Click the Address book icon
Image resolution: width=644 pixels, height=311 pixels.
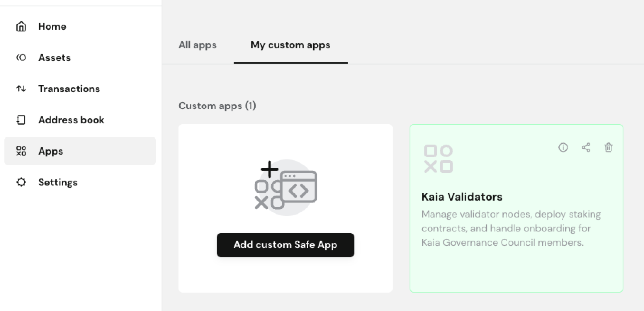(21, 120)
